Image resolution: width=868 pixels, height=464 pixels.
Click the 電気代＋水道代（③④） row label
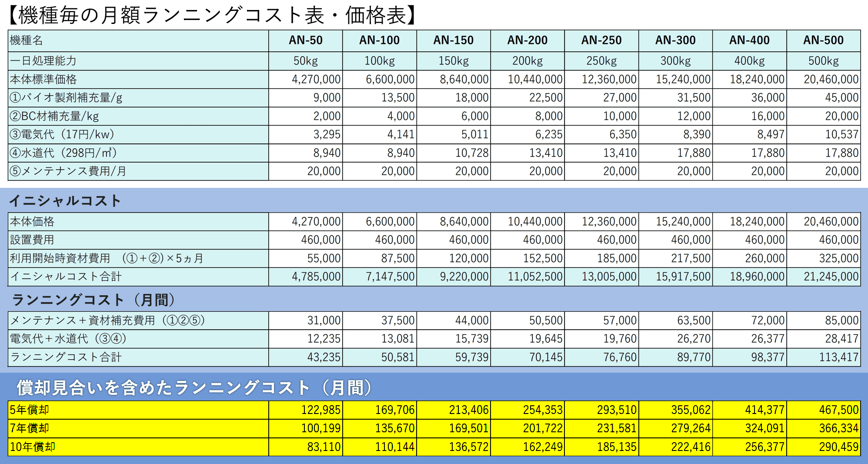tap(138, 339)
